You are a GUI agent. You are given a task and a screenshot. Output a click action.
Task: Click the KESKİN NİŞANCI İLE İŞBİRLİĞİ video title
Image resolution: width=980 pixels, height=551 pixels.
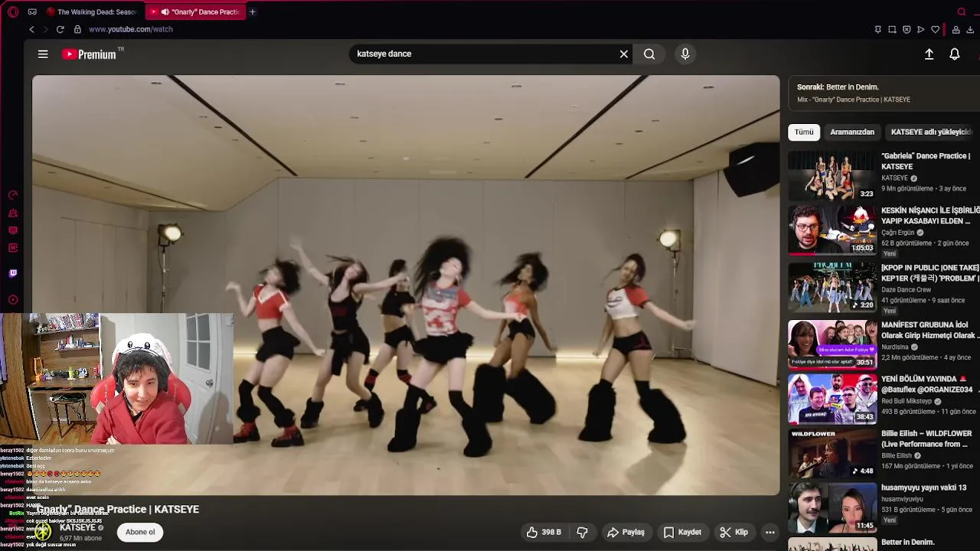pos(930,216)
